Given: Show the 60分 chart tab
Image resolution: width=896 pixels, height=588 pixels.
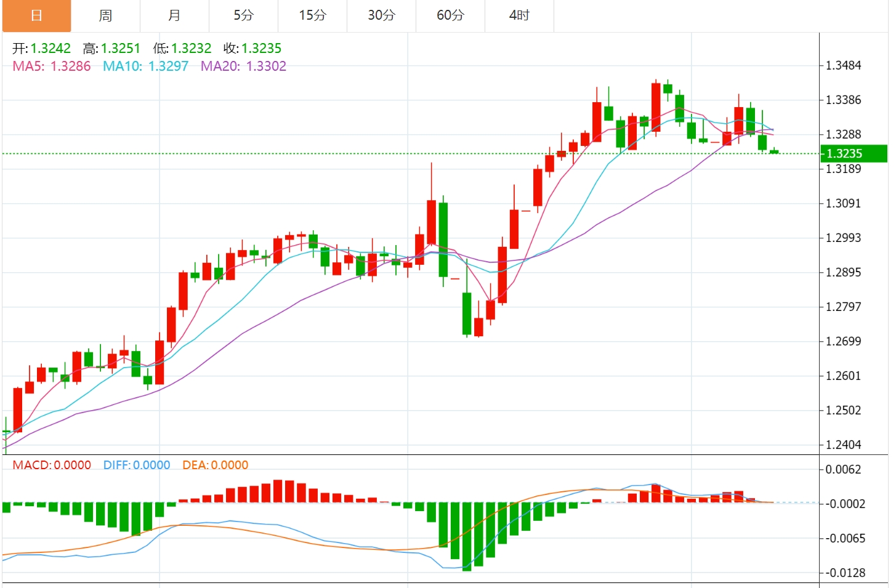Looking at the screenshot, I should (x=450, y=15).
